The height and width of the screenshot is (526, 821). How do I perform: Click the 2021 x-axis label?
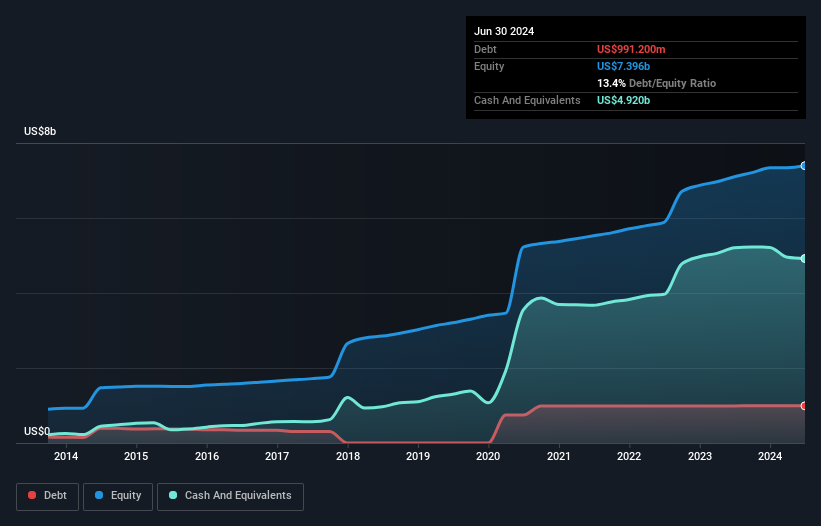[559, 456]
